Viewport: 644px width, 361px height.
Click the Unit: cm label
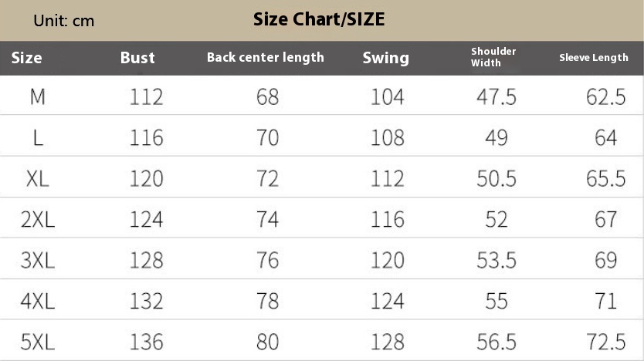pyautogui.click(x=63, y=21)
